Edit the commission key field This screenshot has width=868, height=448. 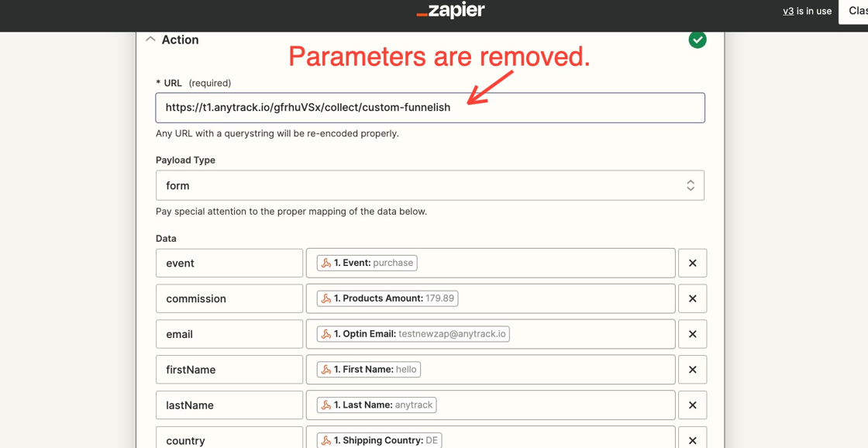[229, 298]
